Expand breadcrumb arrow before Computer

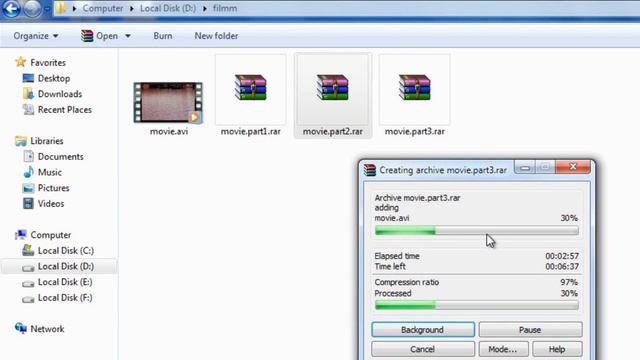74,9
